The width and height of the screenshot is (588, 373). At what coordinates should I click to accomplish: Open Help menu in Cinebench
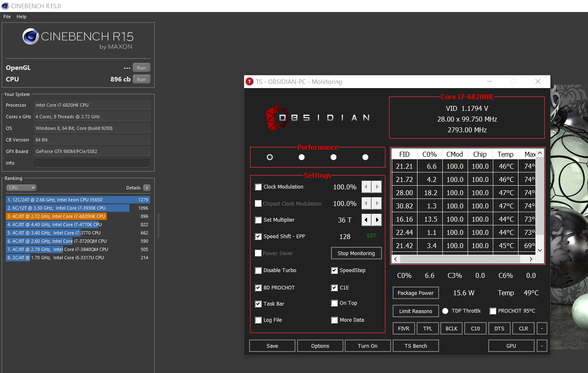22,17
